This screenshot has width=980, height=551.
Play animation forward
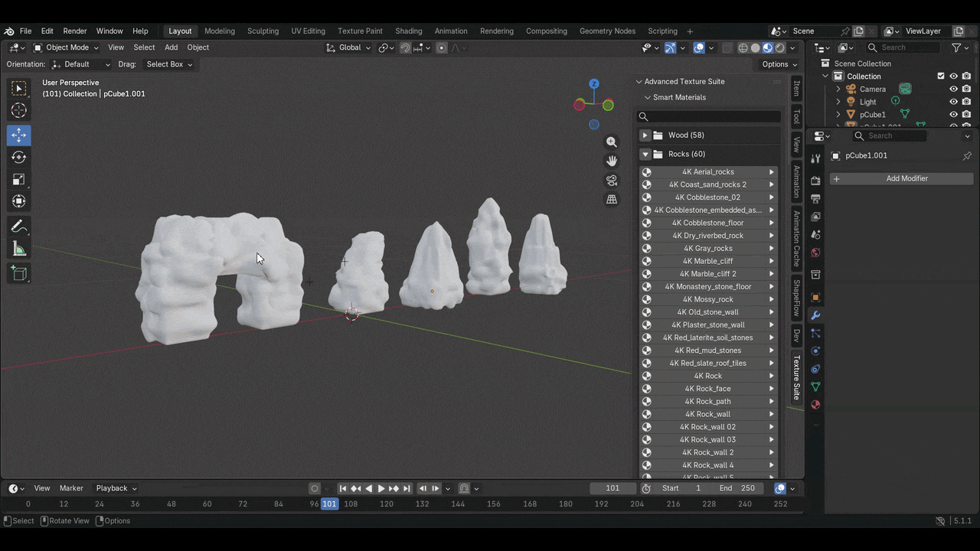point(381,488)
